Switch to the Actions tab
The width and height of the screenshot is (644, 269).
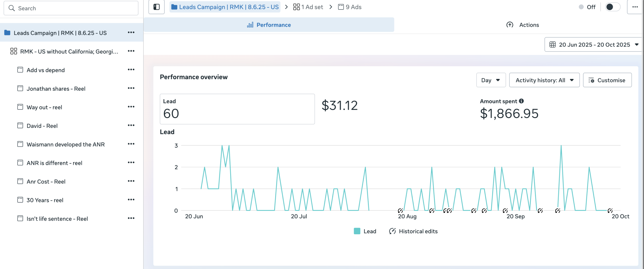pos(522,25)
